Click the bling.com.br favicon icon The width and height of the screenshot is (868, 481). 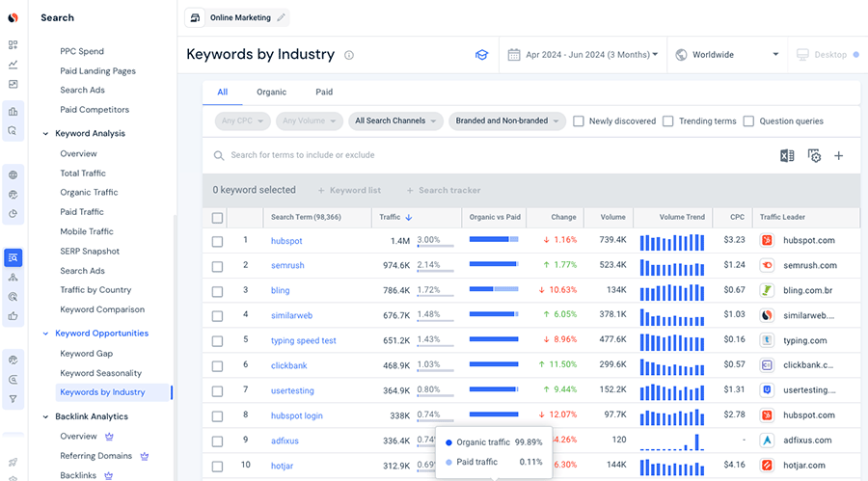point(767,290)
